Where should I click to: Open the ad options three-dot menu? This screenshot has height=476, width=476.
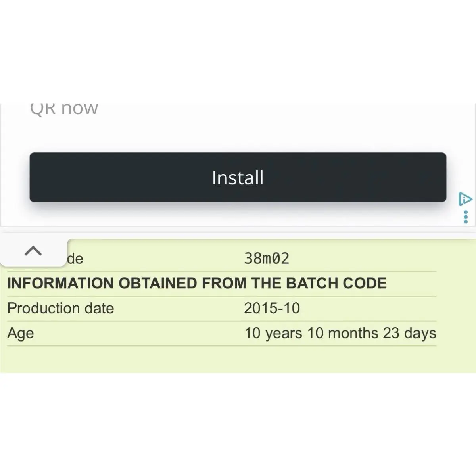(466, 217)
